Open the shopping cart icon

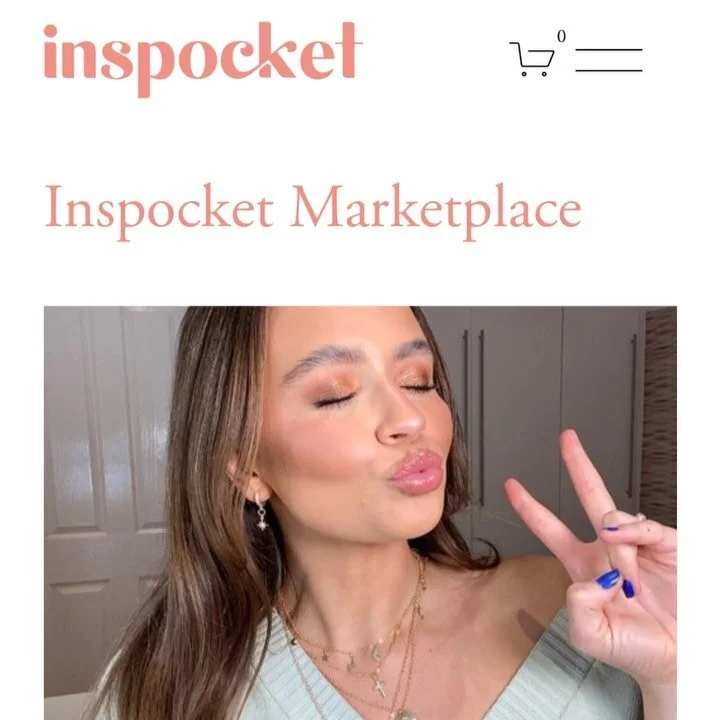click(x=532, y=59)
